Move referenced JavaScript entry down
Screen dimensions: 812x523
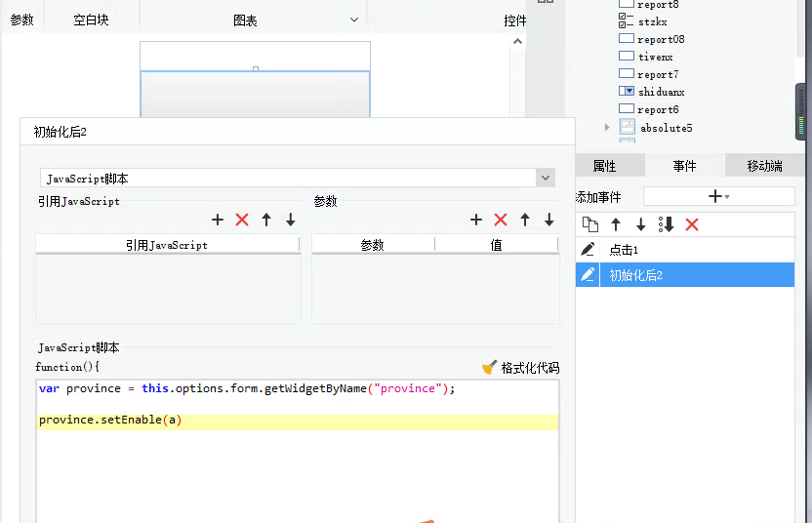tap(291, 220)
